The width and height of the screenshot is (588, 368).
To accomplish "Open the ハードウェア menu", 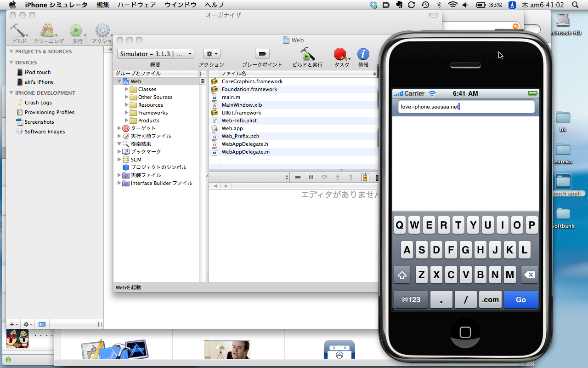I will coord(136,5).
